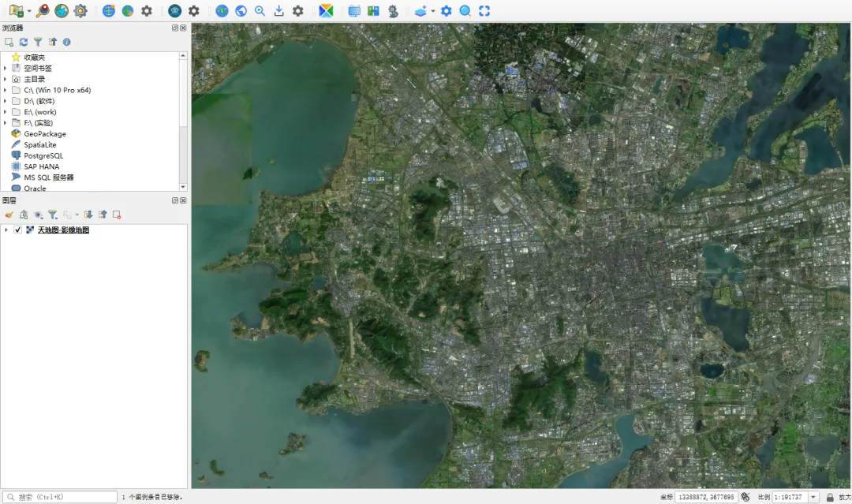Refresh the browser panel

coord(24,42)
